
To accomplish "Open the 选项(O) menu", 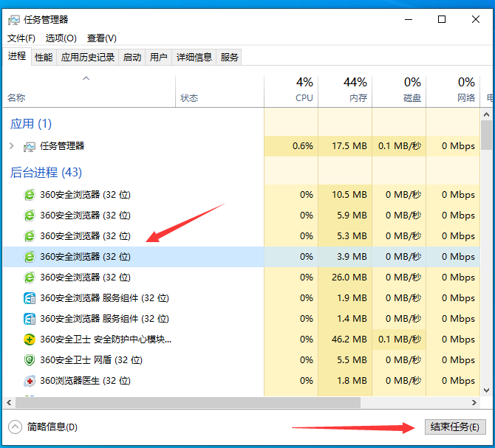I will pos(61,38).
